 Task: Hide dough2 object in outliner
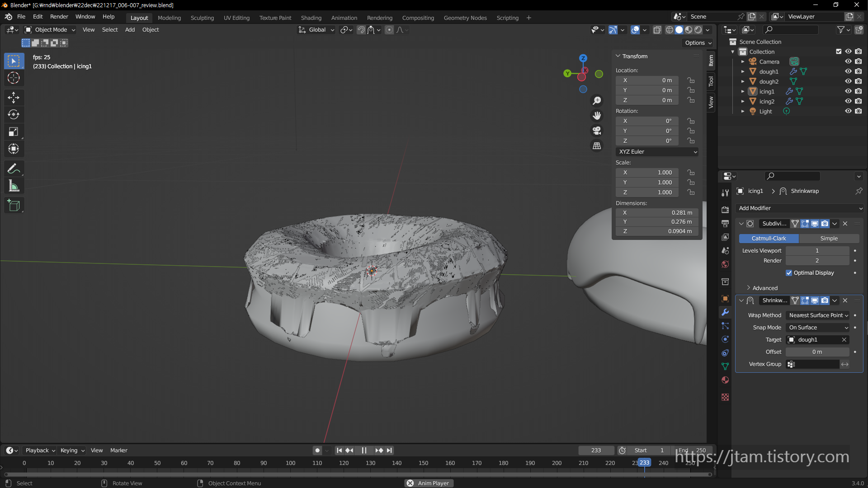tap(848, 81)
